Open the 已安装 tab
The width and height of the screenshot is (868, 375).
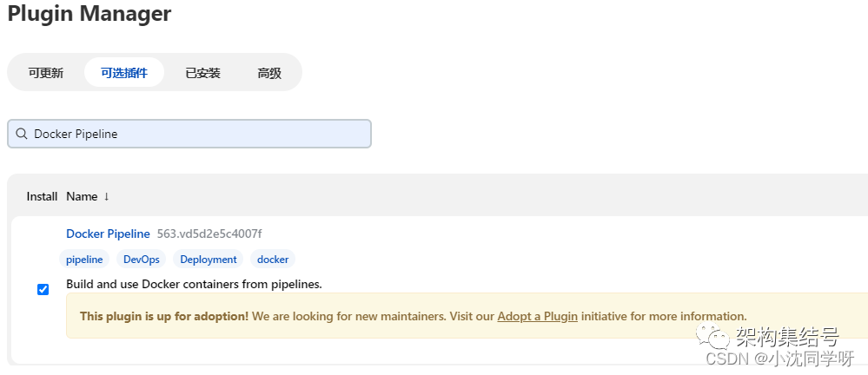click(202, 72)
